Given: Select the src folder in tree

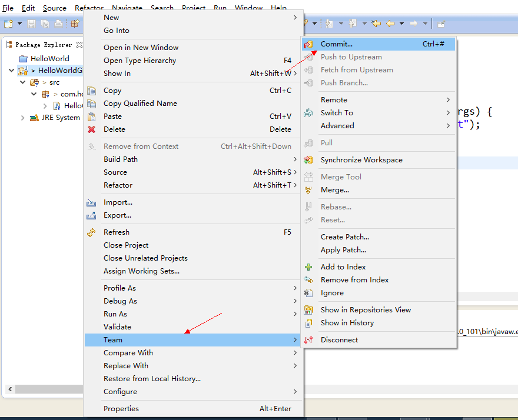Looking at the screenshot, I should pos(55,82).
